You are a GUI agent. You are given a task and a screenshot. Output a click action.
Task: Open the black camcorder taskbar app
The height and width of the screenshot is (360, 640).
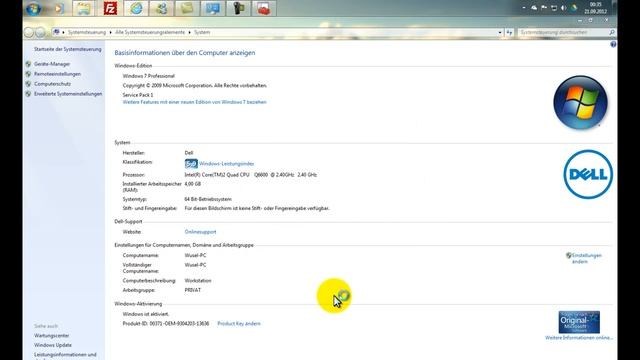tap(238, 9)
